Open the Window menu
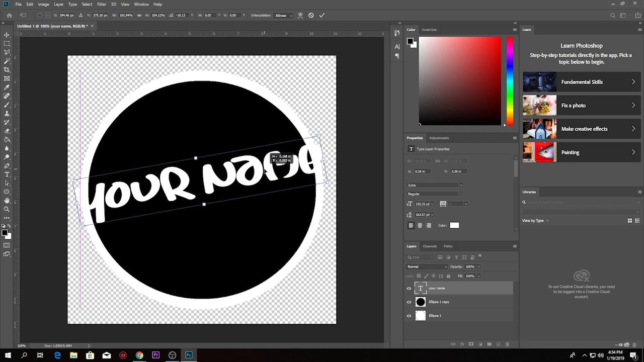 point(141,4)
